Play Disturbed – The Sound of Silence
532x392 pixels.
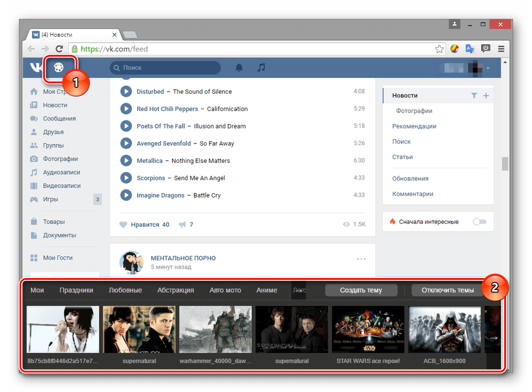(126, 92)
